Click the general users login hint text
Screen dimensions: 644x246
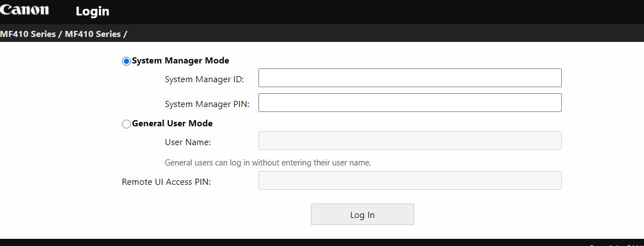[268, 163]
